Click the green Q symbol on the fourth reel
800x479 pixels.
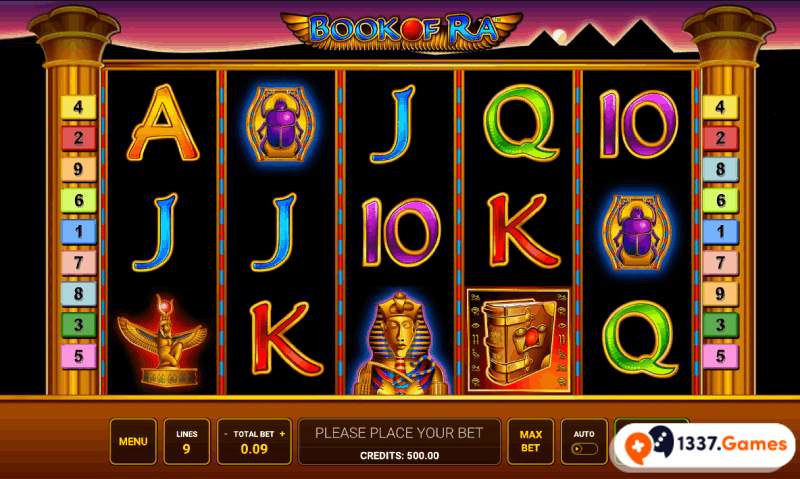point(520,123)
